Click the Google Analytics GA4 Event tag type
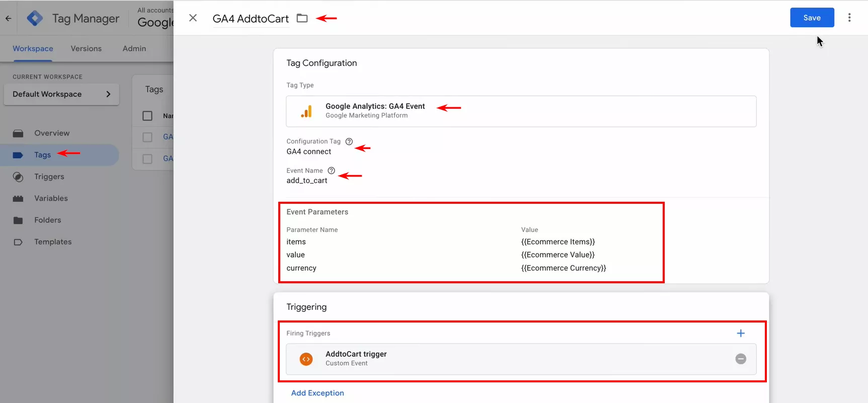This screenshot has height=403, width=868. [x=521, y=111]
